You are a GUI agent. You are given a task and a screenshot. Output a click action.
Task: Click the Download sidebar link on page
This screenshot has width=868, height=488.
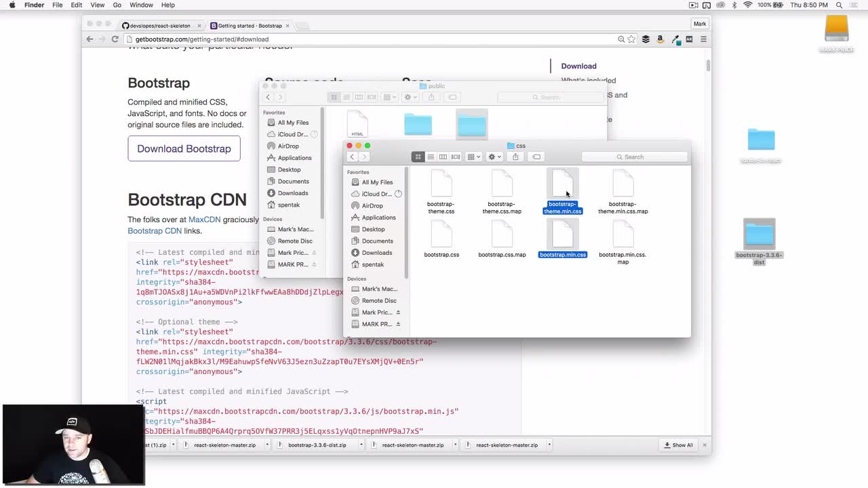pos(578,66)
